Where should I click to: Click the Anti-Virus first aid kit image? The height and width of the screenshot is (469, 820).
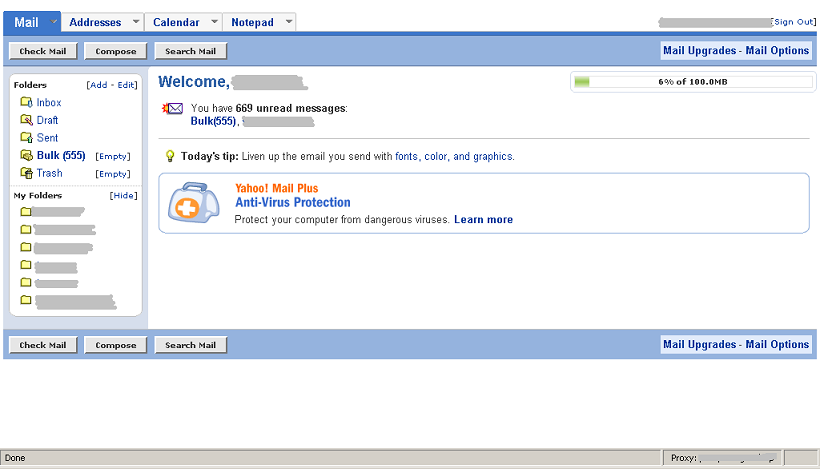[193, 202]
